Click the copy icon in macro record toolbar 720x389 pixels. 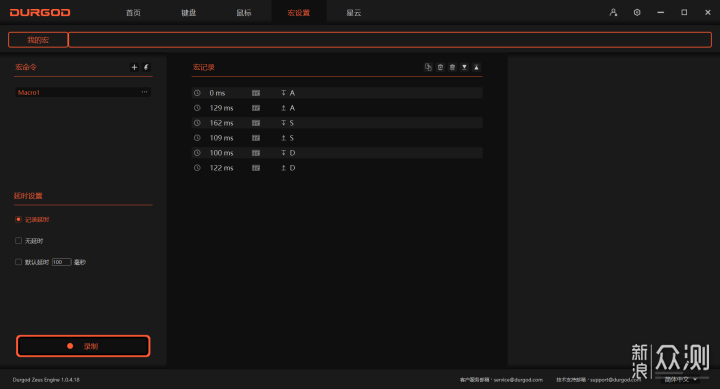(428, 67)
